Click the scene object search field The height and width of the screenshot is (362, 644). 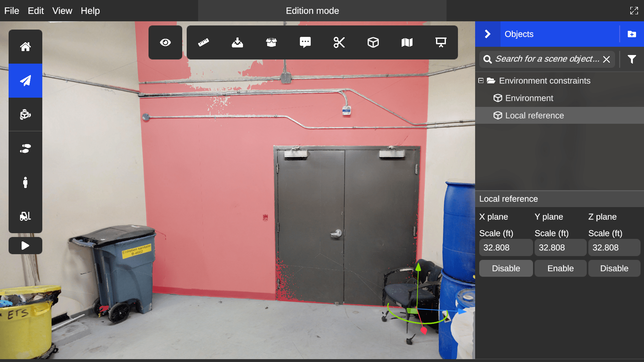click(x=547, y=59)
